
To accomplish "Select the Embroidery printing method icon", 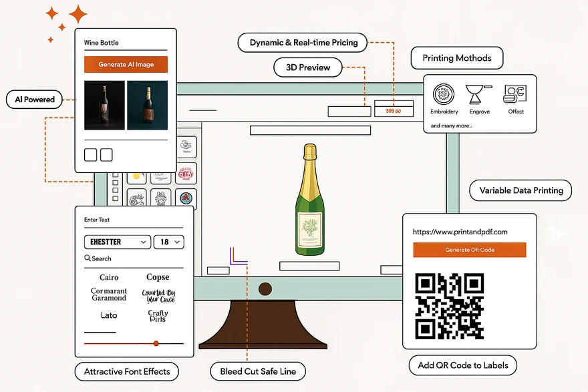I will pos(444,94).
